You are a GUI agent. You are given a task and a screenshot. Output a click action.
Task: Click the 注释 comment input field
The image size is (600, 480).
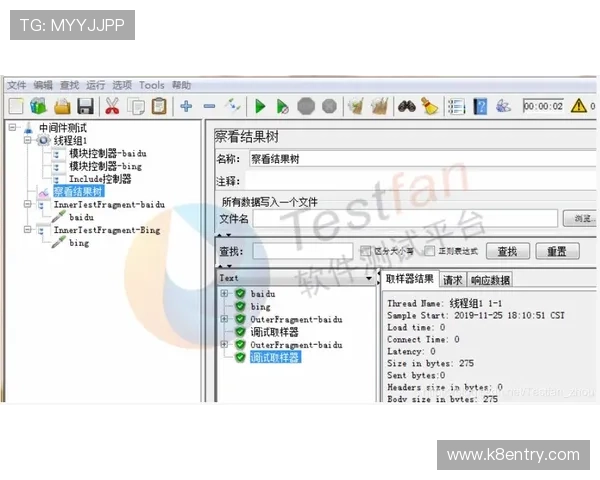coord(421,181)
